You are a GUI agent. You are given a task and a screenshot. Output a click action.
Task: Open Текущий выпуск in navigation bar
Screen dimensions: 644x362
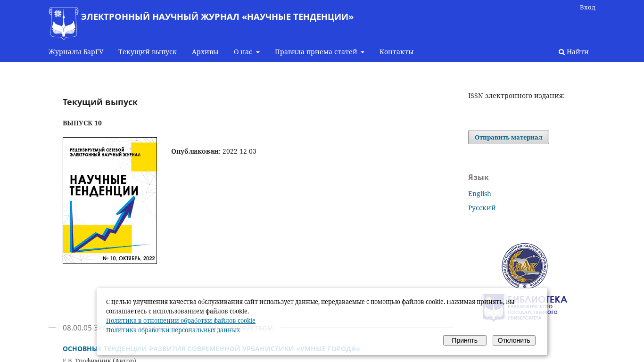148,52
